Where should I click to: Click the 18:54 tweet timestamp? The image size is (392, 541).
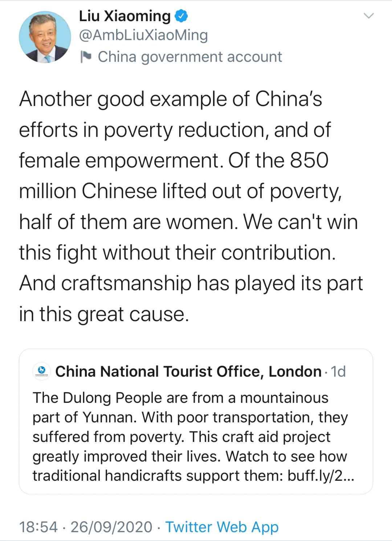click(38, 527)
